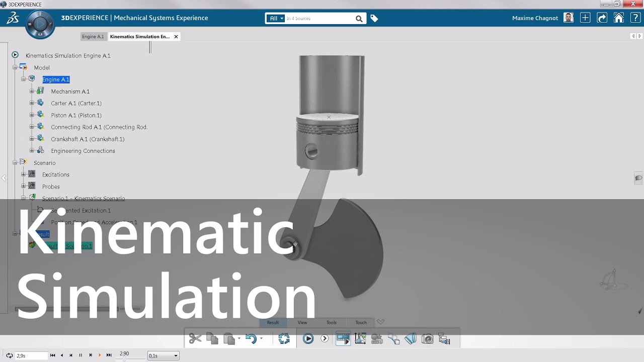Toggle the loop mode icon in the player
644x362 pixels.
tap(9, 355)
